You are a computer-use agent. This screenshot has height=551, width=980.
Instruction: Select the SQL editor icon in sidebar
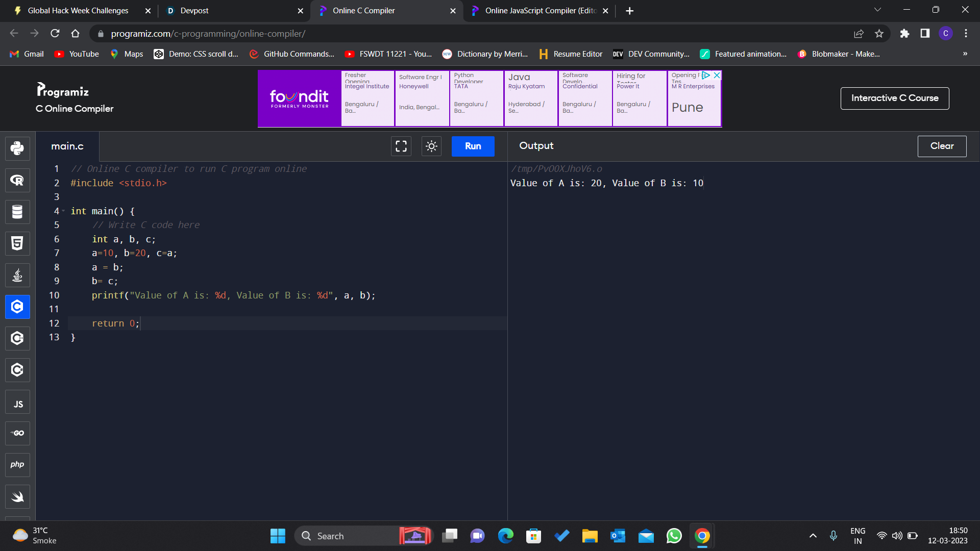click(x=17, y=212)
